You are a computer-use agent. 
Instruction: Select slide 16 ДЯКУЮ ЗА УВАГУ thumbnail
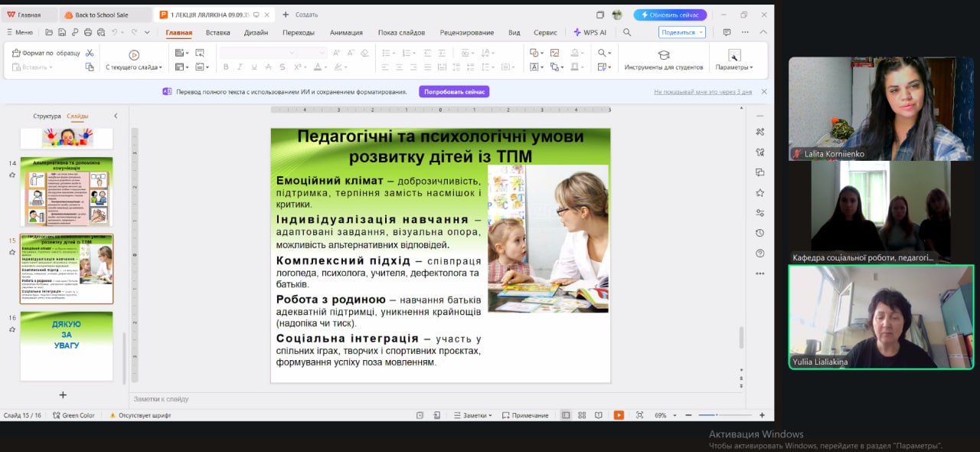tap(67, 346)
